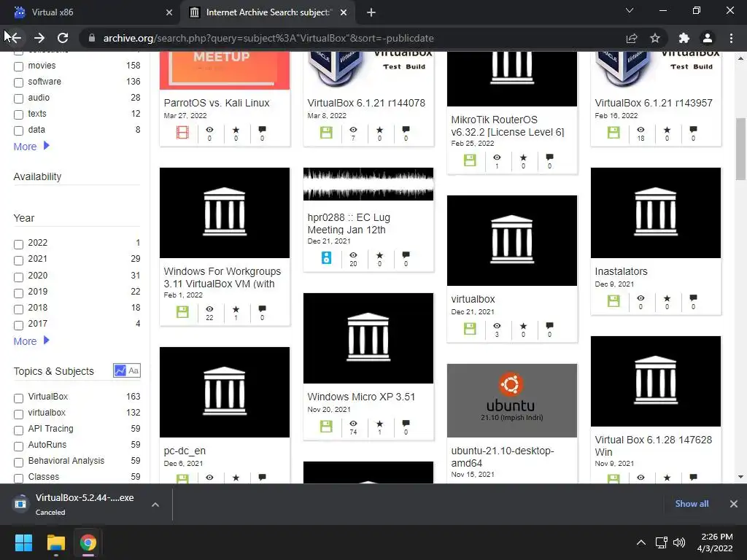Reload the archive.org page
This screenshot has height=560, width=747.
pyautogui.click(x=63, y=38)
